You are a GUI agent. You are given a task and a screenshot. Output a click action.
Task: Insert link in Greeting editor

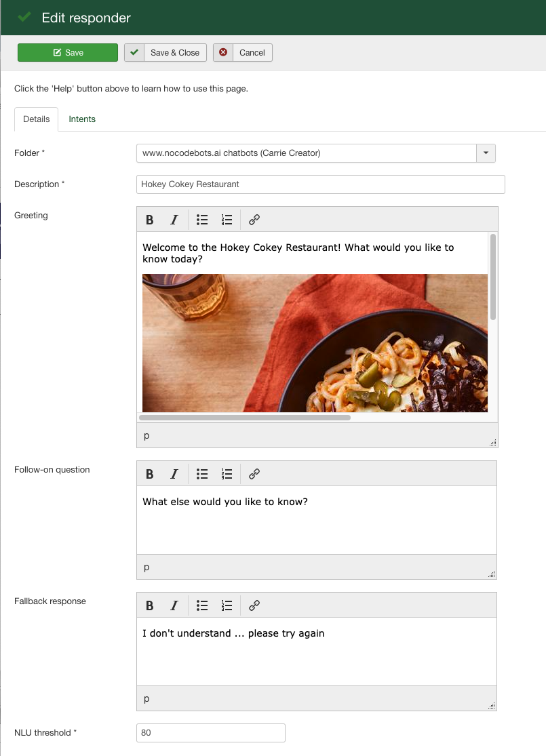[254, 220]
